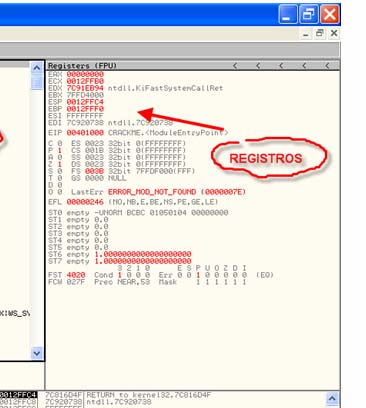Click the LastErr ERROR_MOD_NOT_FOUND entry
Screen dimensions: 366x408
click(177, 192)
